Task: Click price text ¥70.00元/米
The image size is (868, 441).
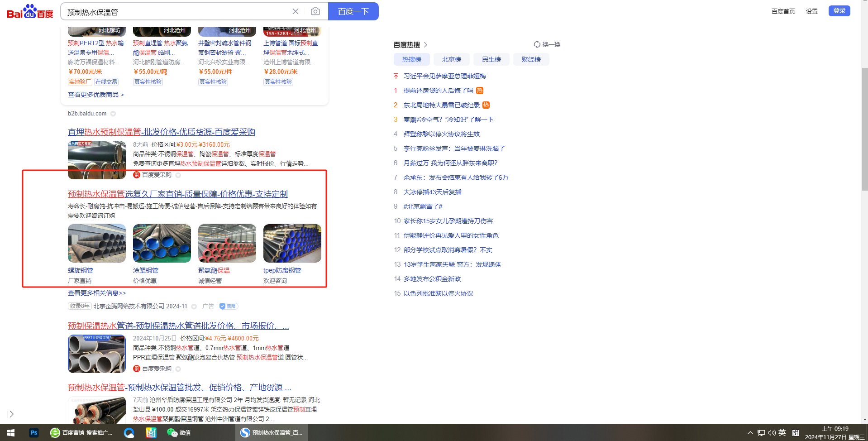Action: point(85,72)
